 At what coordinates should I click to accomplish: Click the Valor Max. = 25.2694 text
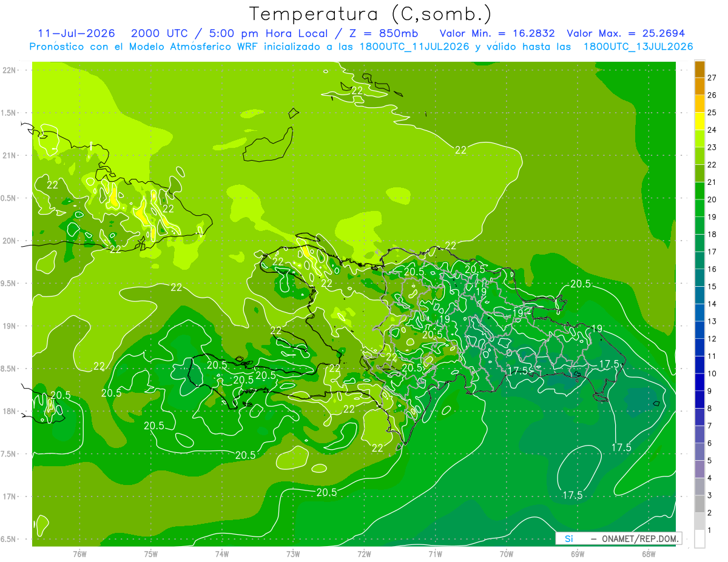(626, 33)
